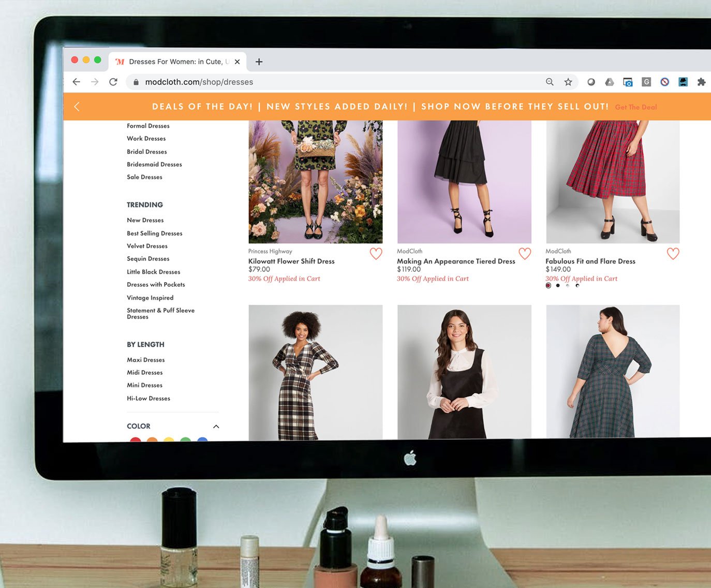
Task: Click the Princess Highway brand name
Action: tap(270, 252)
